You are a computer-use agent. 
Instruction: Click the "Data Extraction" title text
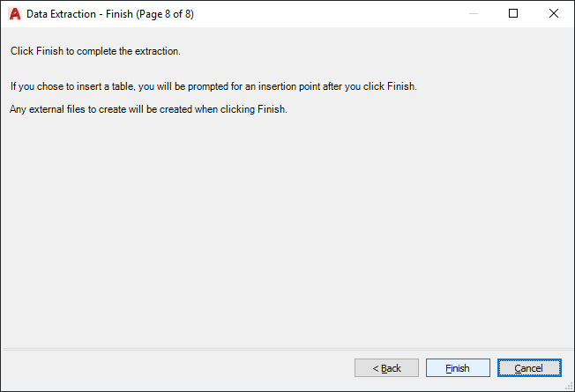(61, 13)
